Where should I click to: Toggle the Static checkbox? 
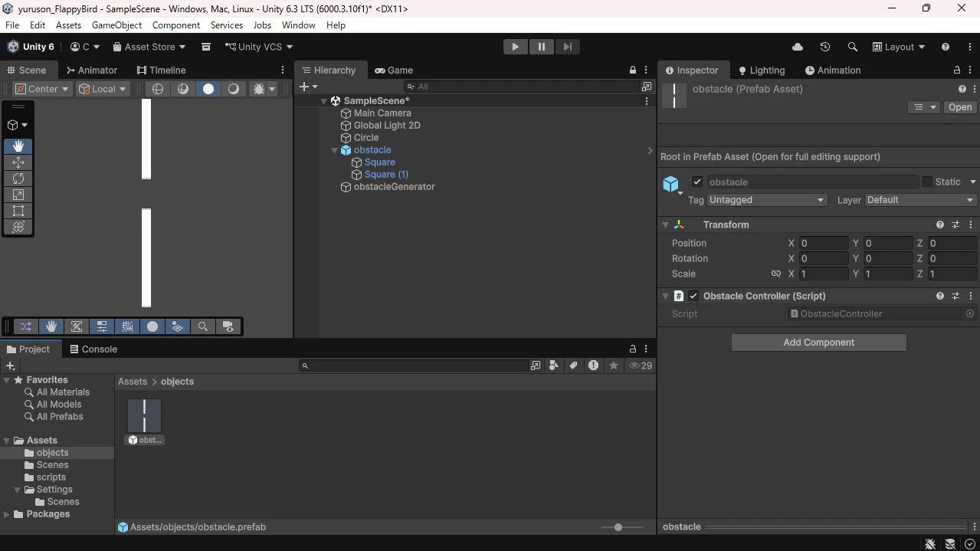pos(927,182)
